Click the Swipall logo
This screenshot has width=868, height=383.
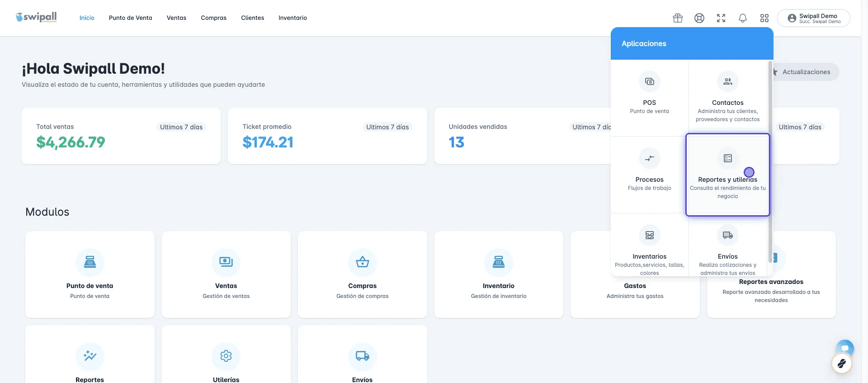36,18
